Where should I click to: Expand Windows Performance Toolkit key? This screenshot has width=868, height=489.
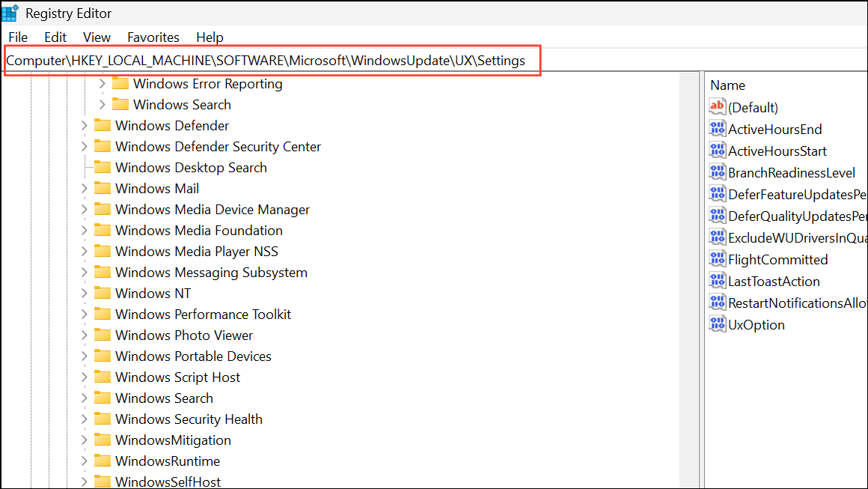click(x=84, y=315)
